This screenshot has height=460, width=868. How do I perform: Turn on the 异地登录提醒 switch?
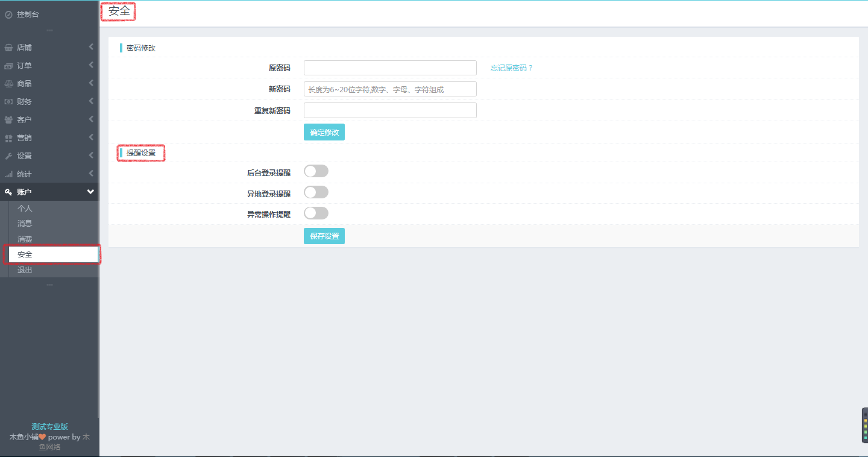[x=316, y=192]
